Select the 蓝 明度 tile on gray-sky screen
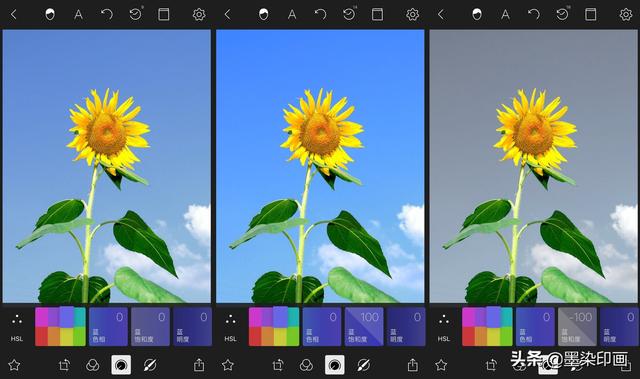The height and width of the screenshot is (379, 640). click(619, 327)
